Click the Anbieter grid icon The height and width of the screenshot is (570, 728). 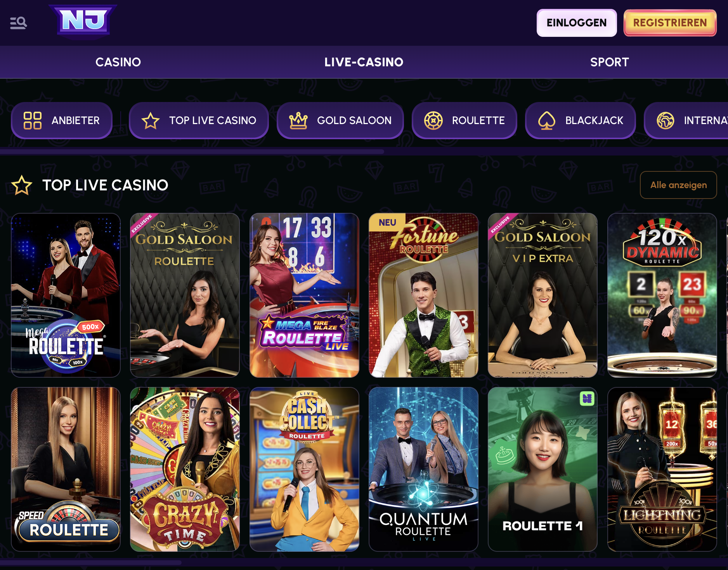pos(33,120)
